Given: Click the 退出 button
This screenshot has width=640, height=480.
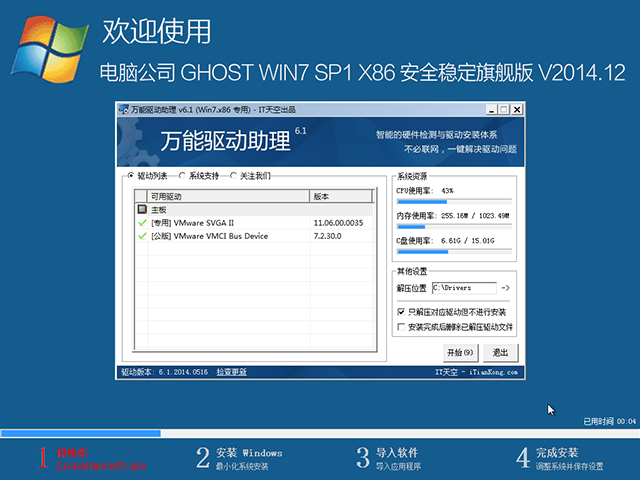Looking at the screenshot, I should 500,353.
